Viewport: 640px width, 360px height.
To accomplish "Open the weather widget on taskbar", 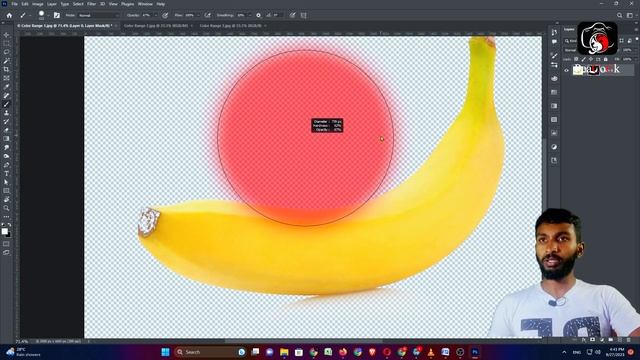I will (x=24, y=352).
